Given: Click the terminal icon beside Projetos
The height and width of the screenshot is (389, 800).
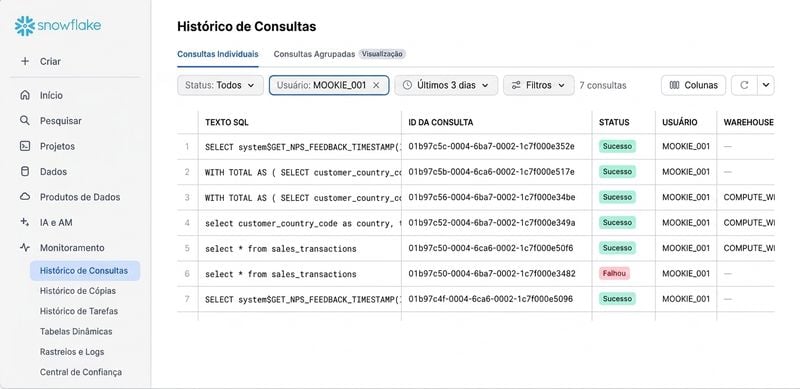Looking at the screenshot, I should (24, 146).
